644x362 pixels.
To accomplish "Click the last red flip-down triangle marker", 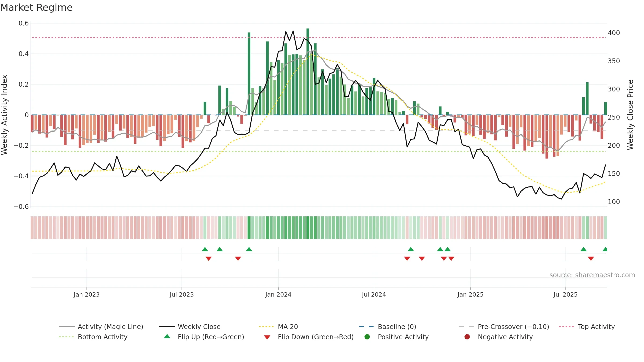I will [x=591, y=258].
